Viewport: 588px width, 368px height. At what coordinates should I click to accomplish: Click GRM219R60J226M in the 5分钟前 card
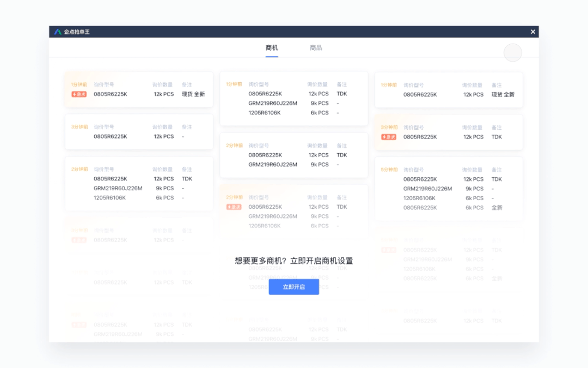427,189
